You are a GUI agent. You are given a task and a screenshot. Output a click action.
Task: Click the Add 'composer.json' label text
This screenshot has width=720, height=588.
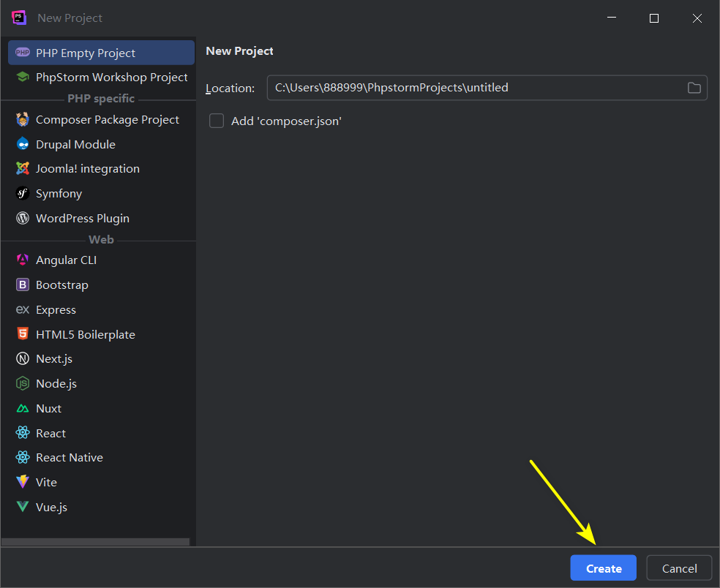pyautogui.click(x=286, y=121)
